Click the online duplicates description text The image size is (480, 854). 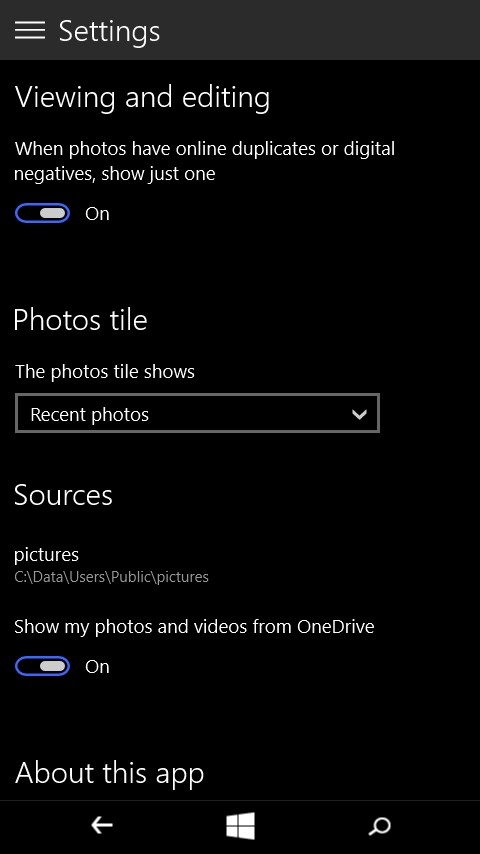(x=205, y=161)
